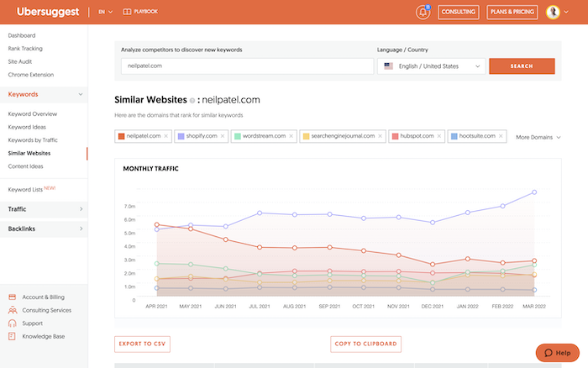Expand the Traffic sidebar section
Viewport: 588px width, 368px height.
pos(44,209)
